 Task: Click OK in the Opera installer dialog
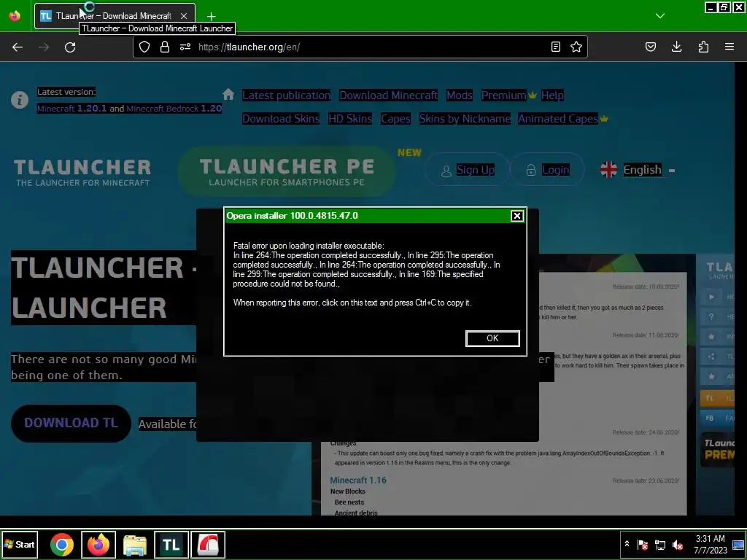492,338
